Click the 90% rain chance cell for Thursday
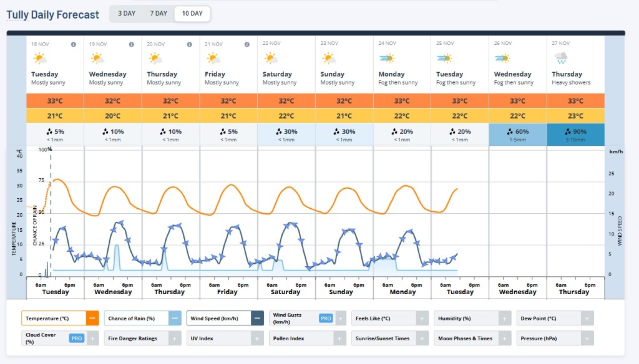The image size is (639, 364). (x=575, y=135)
